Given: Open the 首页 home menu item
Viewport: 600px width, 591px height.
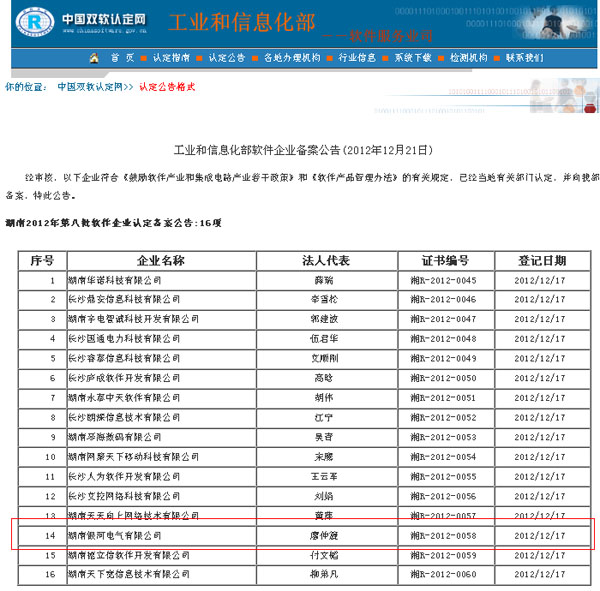Looking at the screenshot, I should click(122, 58).
